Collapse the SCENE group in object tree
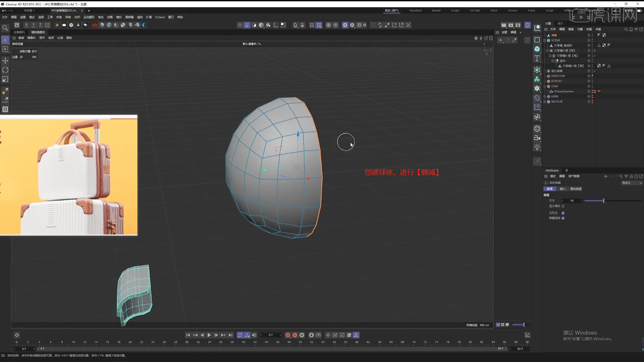 coord(545,41)
